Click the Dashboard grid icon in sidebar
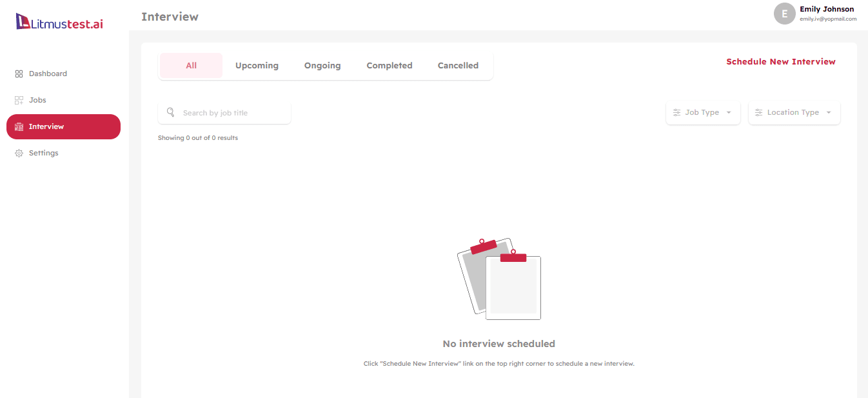Screen dimensions: 868x398 click(19, 74)
